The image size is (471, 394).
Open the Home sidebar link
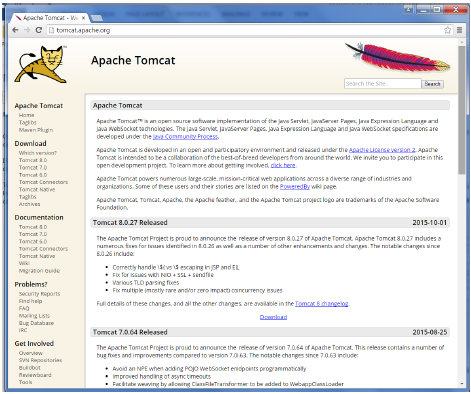27,115
